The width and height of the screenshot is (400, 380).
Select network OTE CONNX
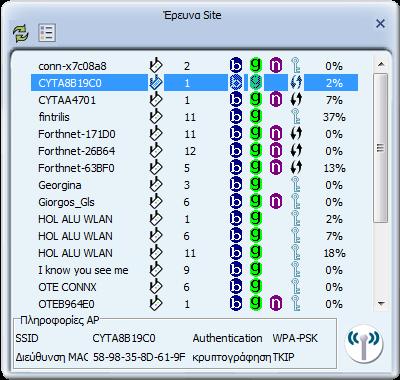[194, 287]
